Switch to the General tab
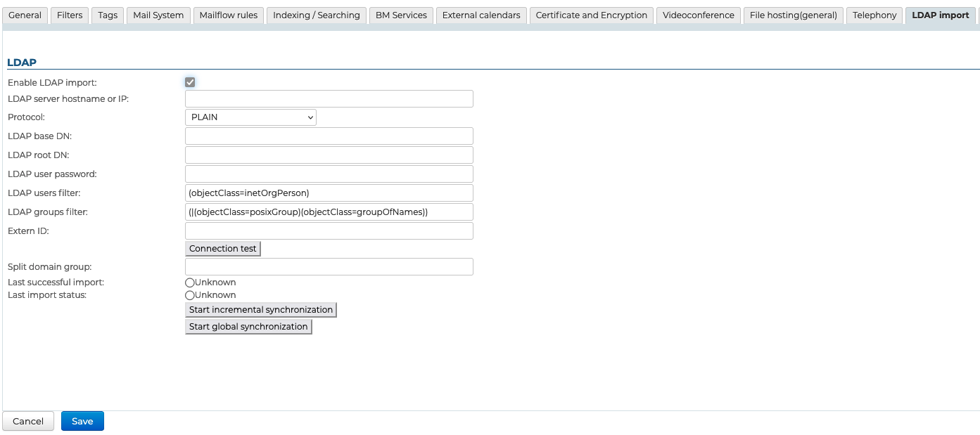Viewport: 980px width, 435px height. click(x=25, y=15)
